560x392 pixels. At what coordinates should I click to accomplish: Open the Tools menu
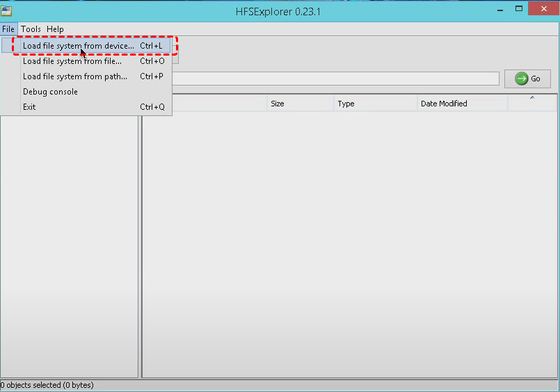click(31, 29)
